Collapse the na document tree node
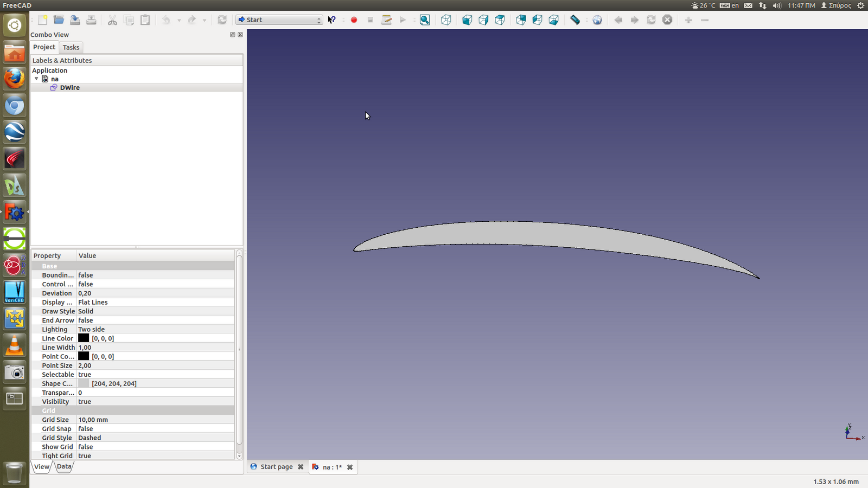This screenshot has height=488, width=868. pos(36,79)
